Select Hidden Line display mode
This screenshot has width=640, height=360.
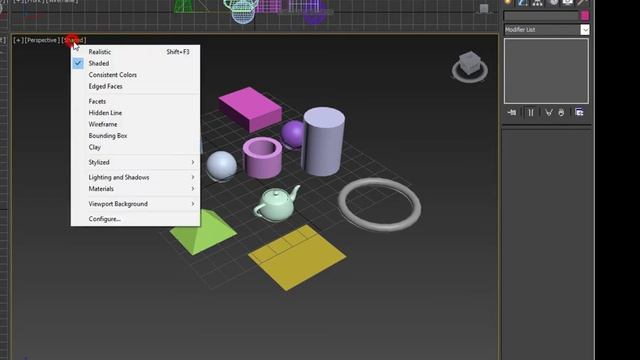coord(135,113)
